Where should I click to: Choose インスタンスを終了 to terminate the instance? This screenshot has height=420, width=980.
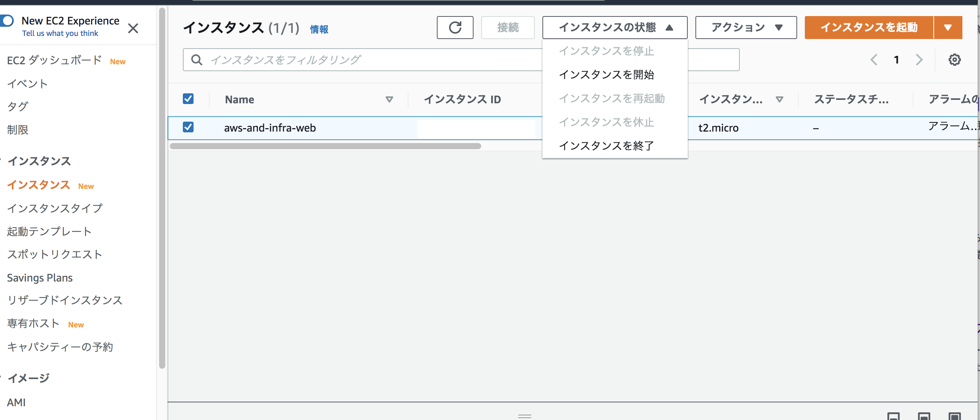coord(607,145)
